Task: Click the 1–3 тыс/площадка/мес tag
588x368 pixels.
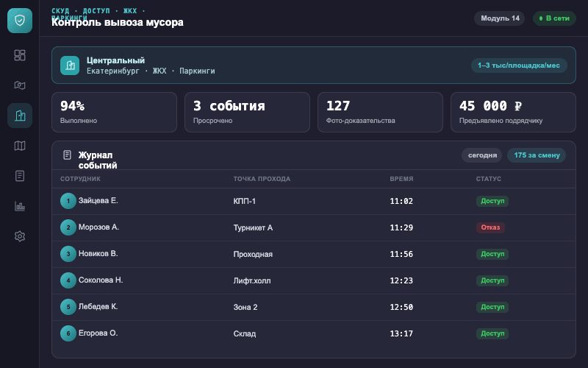Action: (519, 66)
